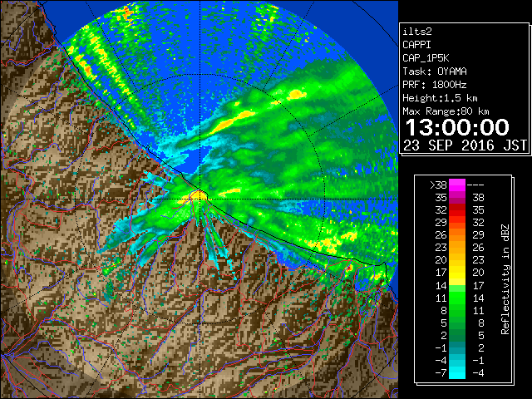Pick the yellow 17–20 dBZ swatch

tap(457, 273)
